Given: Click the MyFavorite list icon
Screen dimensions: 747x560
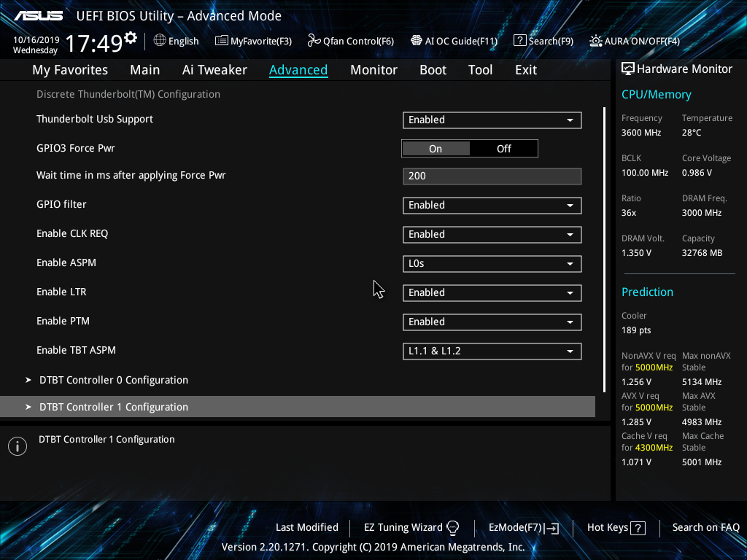Looking at the screenshot, I should coord(222,41).
